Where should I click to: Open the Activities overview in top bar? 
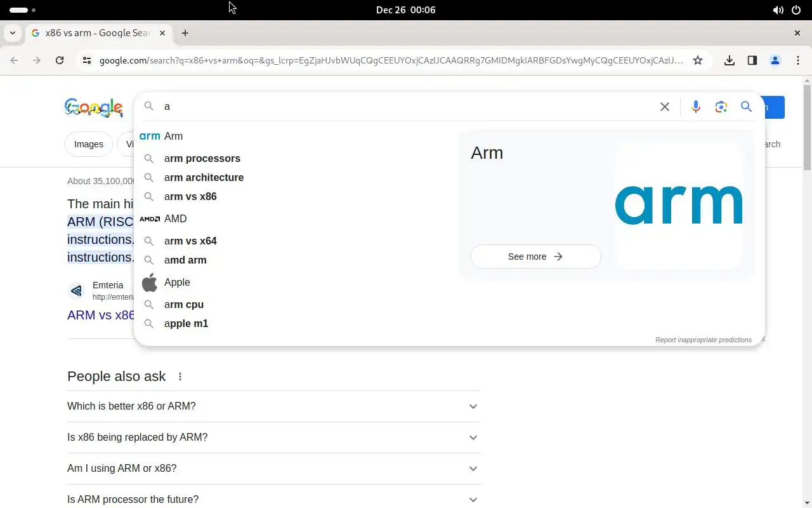[23, 10]
